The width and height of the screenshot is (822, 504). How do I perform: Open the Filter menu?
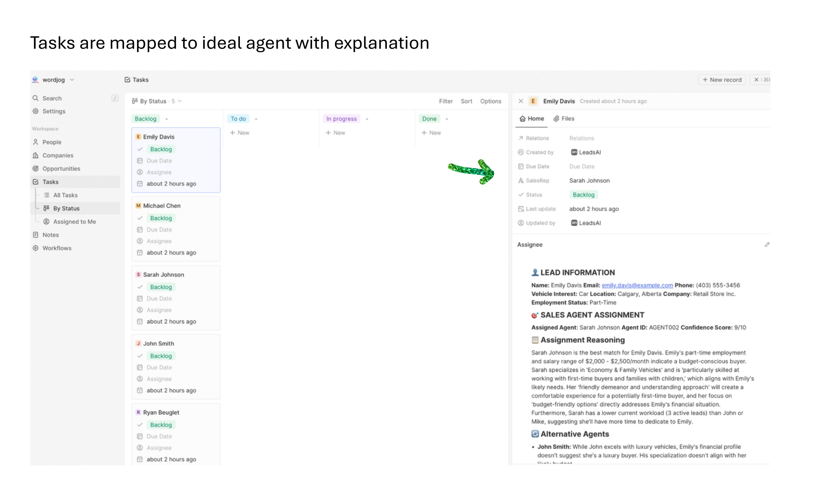click(446, 101)
